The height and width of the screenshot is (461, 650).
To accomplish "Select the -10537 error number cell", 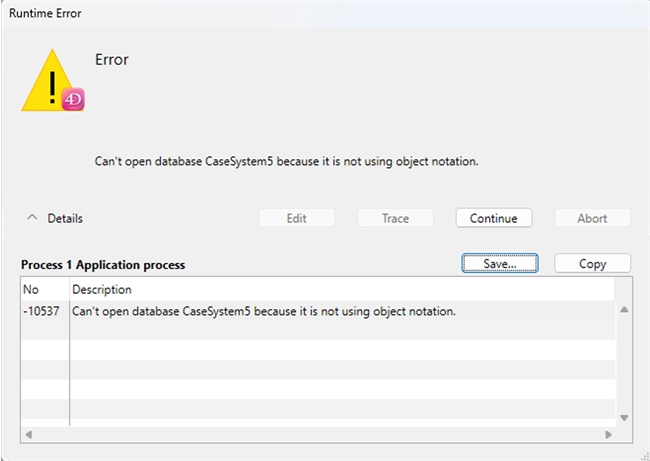I will pos(44,311).
